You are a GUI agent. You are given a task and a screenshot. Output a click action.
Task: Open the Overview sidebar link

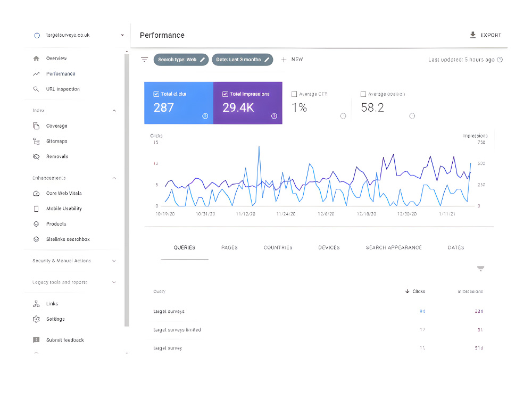56,59
